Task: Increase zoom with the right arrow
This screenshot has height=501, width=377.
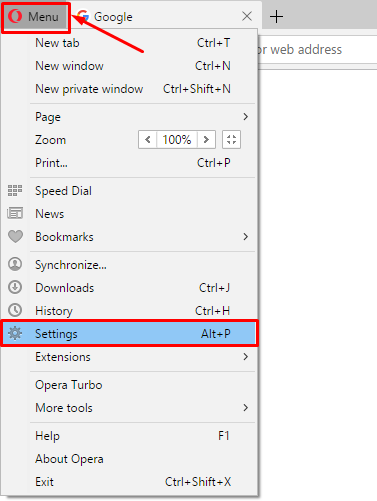Action: point(206,139)
